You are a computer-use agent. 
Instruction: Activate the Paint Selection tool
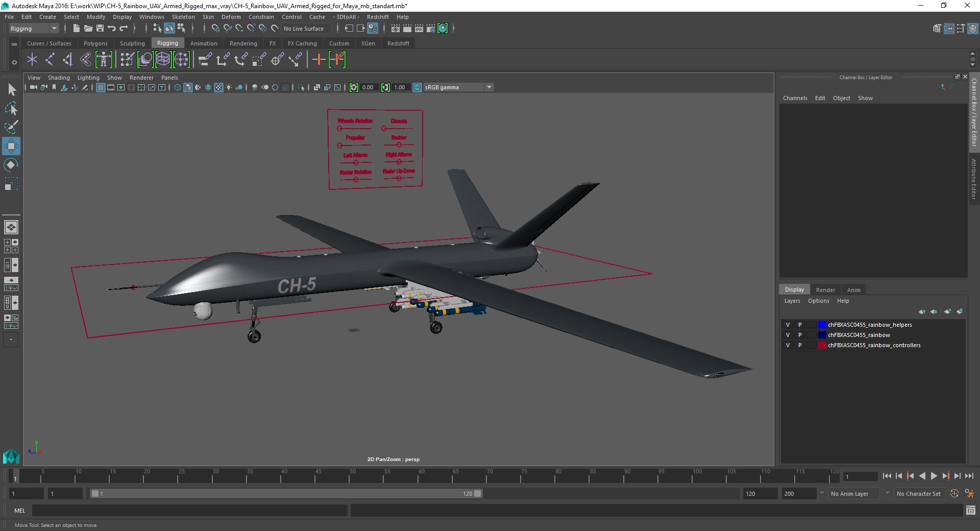coord(11,127)
